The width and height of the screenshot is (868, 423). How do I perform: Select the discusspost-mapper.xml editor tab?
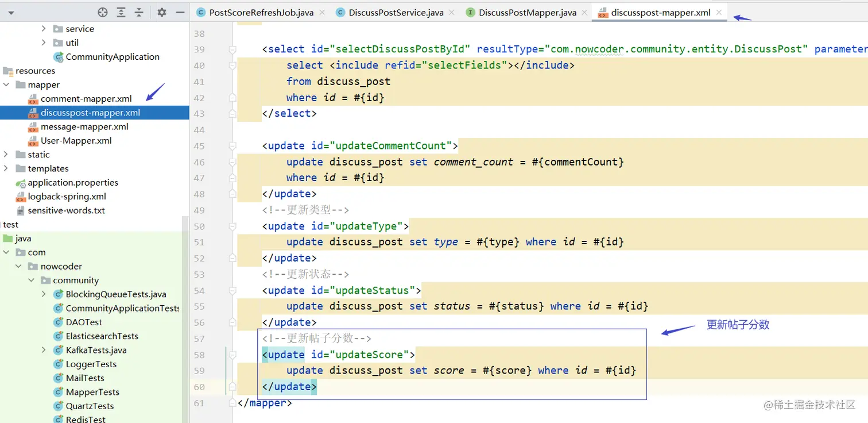point(661,12)
